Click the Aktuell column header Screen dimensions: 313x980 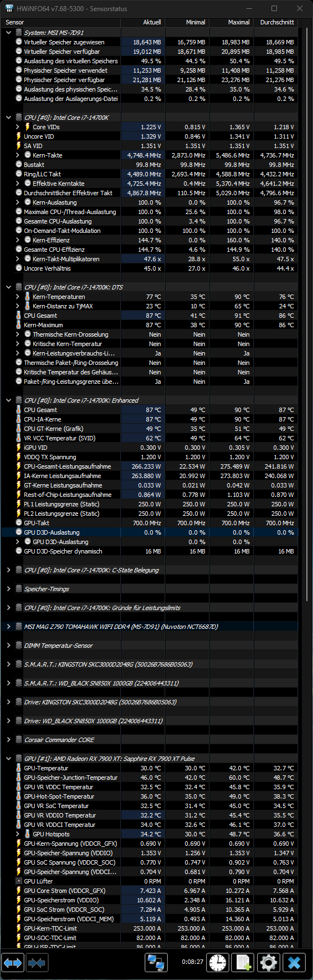pyautogui.click(x=143, y=22)
